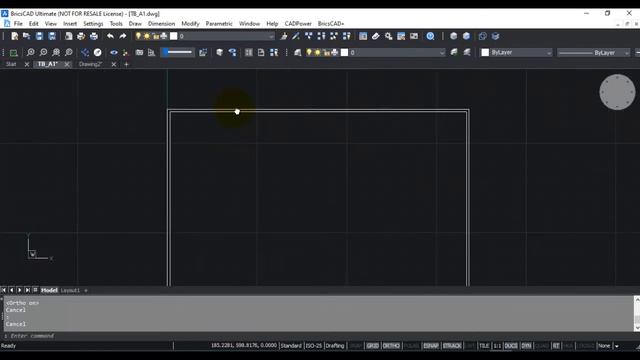
Task: Click the Save icon in toolbar
Action: (x=39, y=36)
